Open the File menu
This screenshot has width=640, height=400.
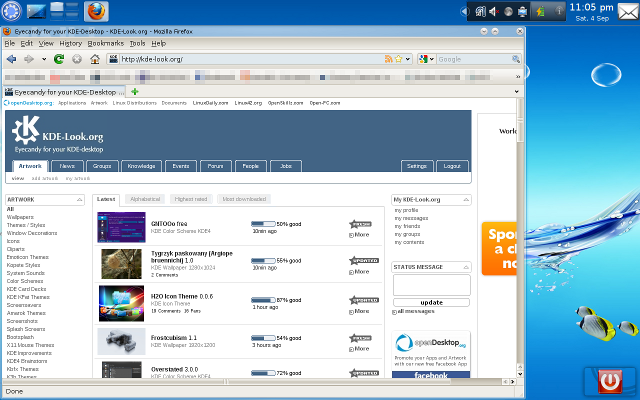click(x=10, y=43)
